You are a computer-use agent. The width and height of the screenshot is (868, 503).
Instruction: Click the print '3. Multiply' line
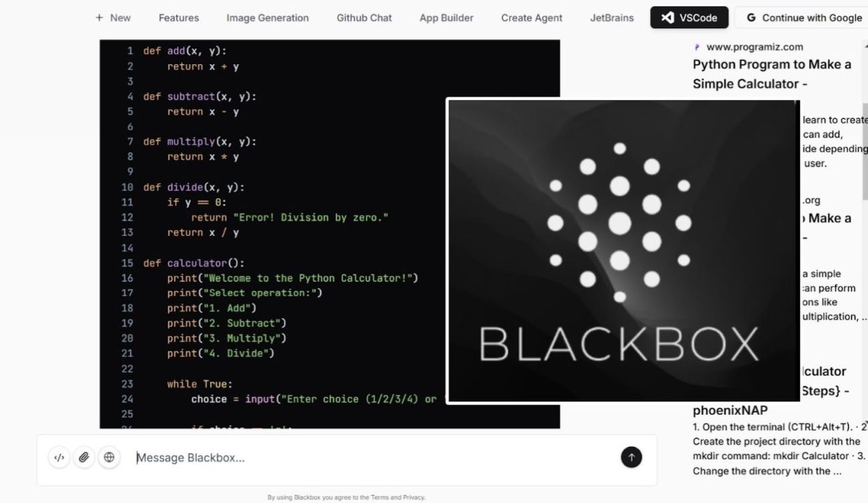[227, 338]
